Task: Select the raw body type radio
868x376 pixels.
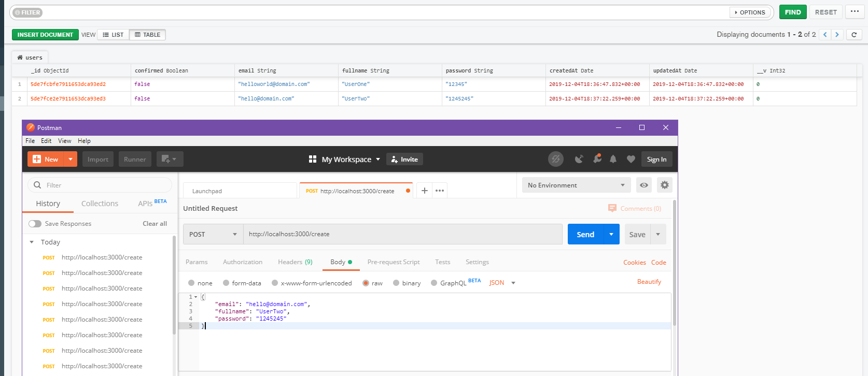Action: pos(366,283)
